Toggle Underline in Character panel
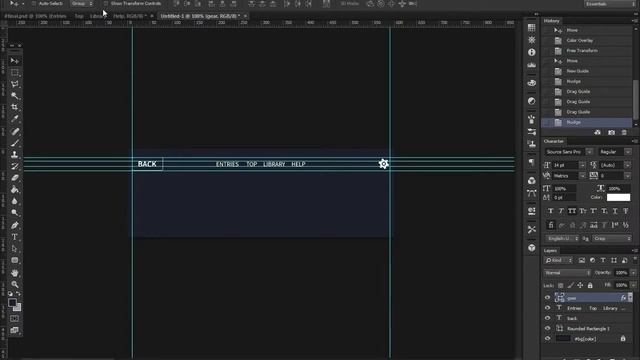This screenshot has height=360, width=640. point(615,211)
